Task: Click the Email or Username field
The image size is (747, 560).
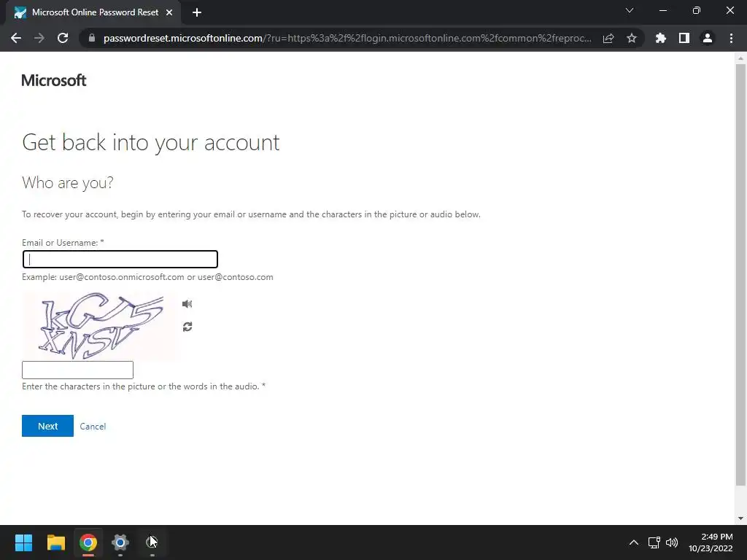Action: pos(120,259)
